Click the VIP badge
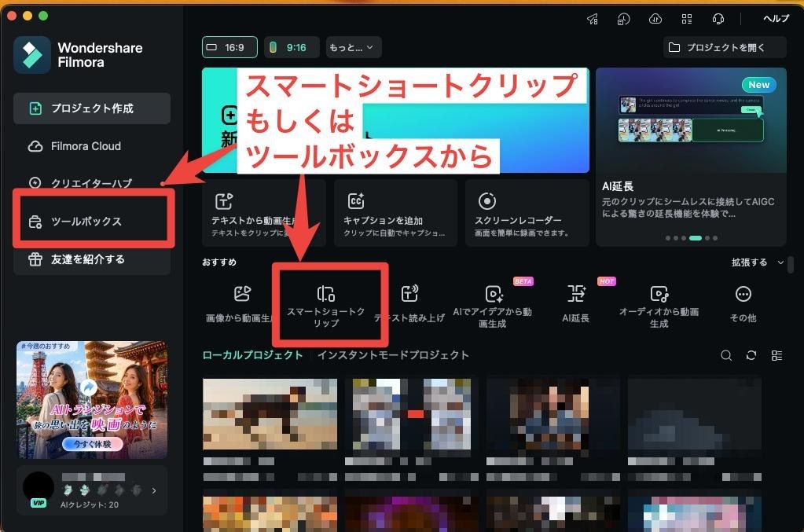 pos(39,503)
